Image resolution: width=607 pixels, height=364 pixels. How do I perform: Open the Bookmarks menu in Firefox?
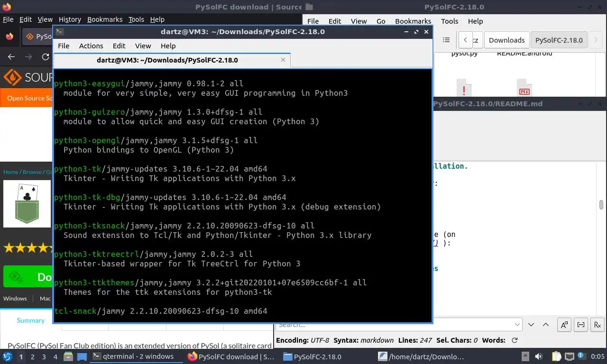coord(105,19)
